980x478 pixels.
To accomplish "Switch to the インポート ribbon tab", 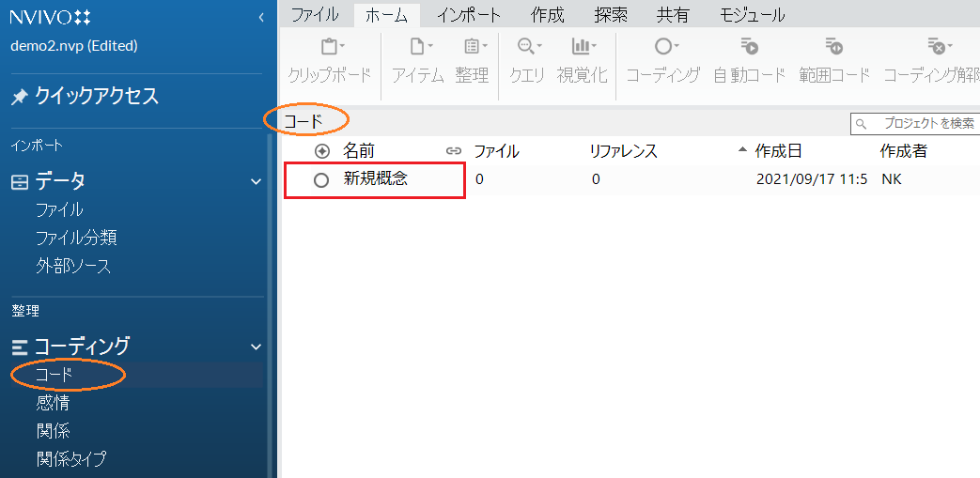I will click(x=469, y=14).
